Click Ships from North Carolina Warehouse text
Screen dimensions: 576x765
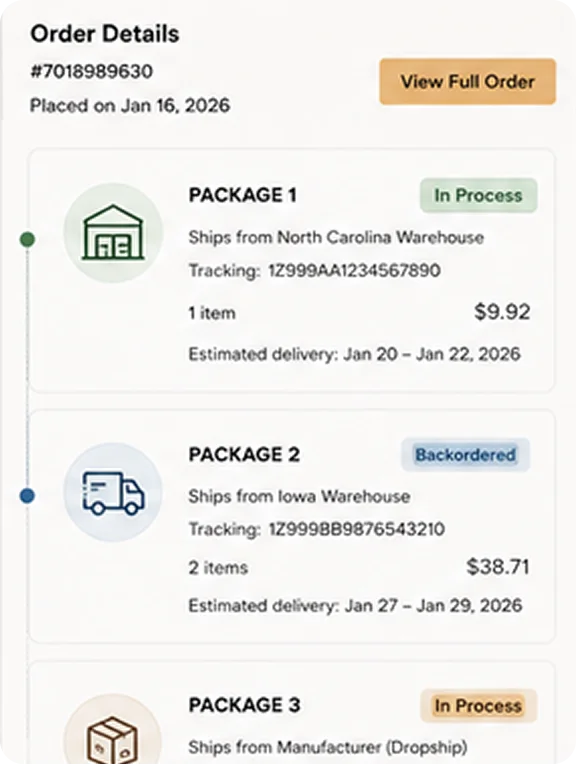pos(336,238)
